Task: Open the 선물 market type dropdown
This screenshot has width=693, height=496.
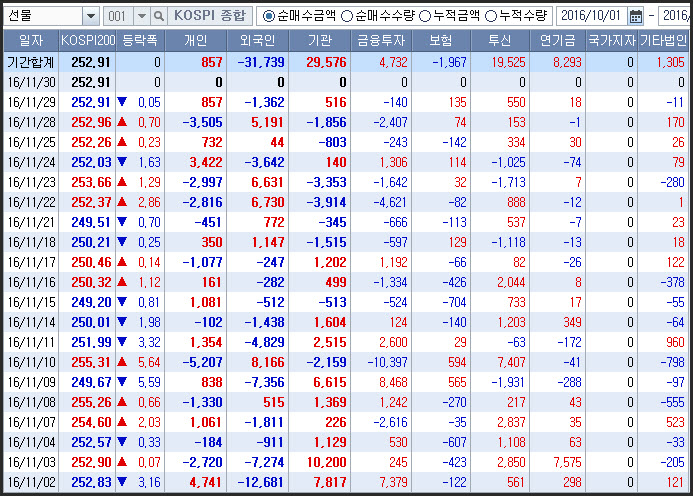Action: (x=91, y=16)
